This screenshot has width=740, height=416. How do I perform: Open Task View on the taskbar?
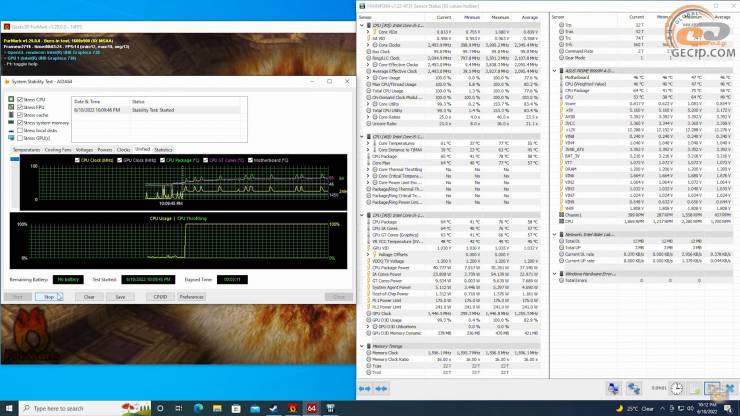pyautogui.click(x=179, y=408)
